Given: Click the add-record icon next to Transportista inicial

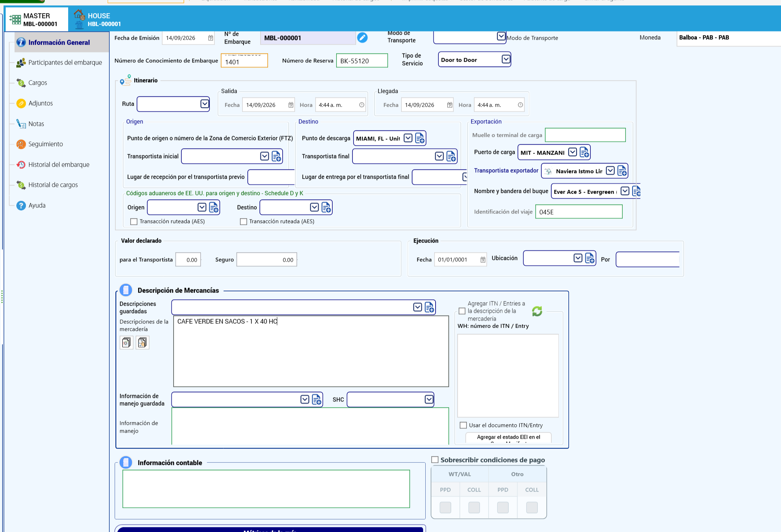Looking at the screenshot, I should click(276, 156).
